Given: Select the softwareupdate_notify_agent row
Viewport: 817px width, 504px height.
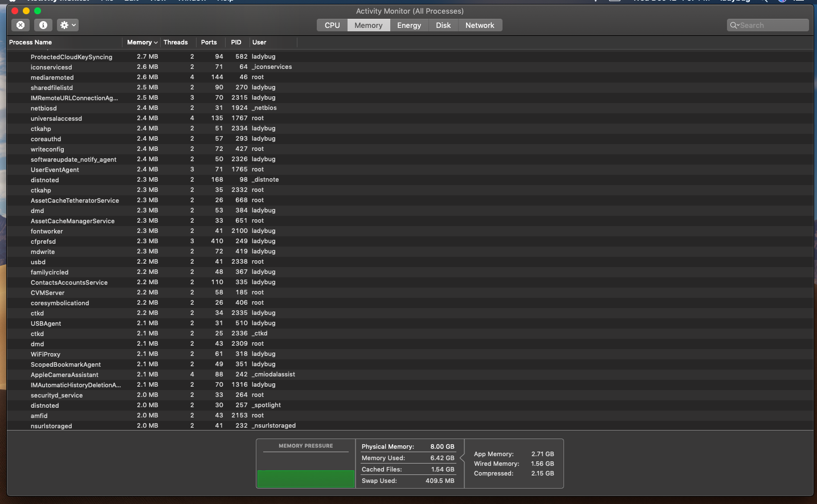Looking at the screenshot, I should (x=410, y=159).
